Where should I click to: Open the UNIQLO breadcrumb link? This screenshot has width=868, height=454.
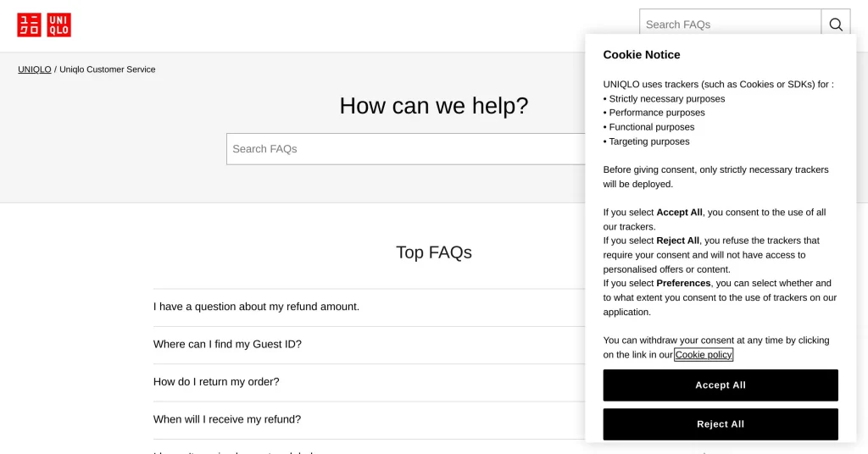tap(35, 69)
